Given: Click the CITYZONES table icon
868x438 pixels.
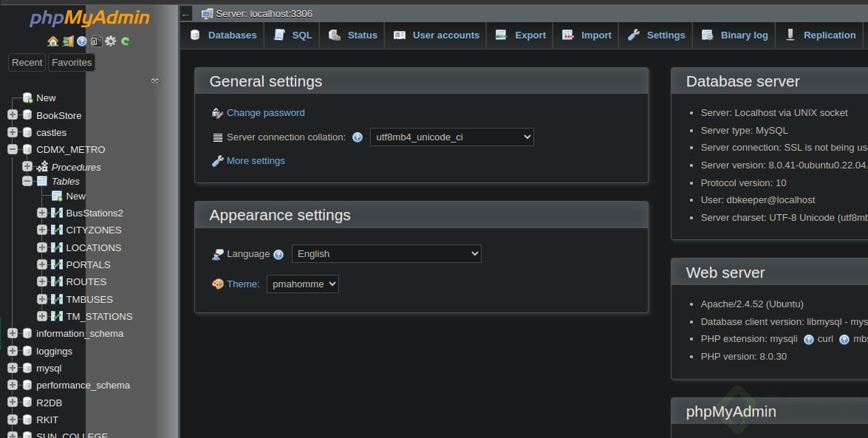Looking at the screenshot, I should [56, 230].
